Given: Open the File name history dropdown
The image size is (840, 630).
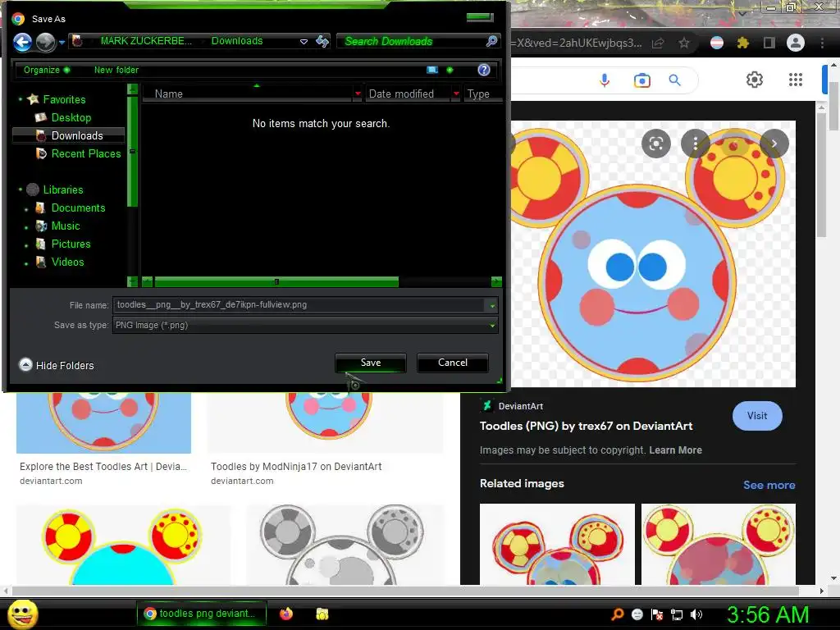Looking at the screenshot, I should (492, 305).
